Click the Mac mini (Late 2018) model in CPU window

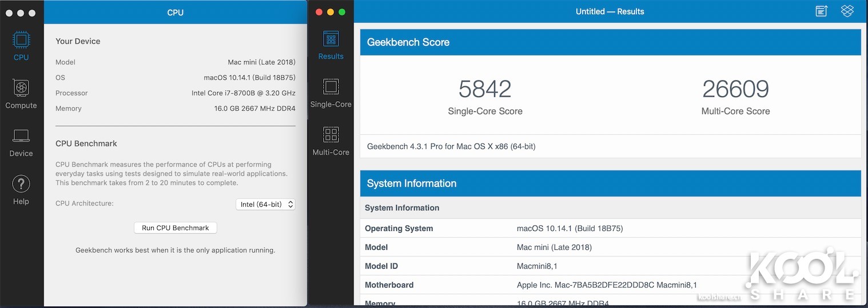click(262, 62)
